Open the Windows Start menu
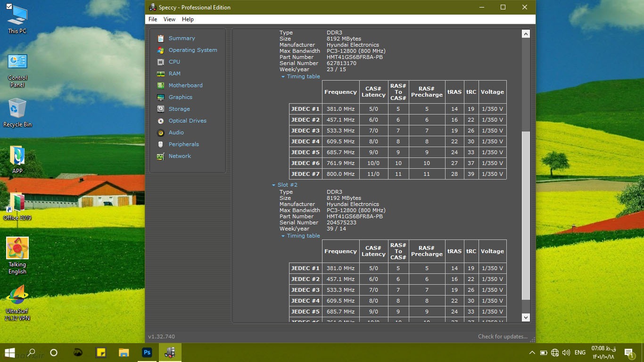This screenshot has width=644, height=362. pos(9,353)
